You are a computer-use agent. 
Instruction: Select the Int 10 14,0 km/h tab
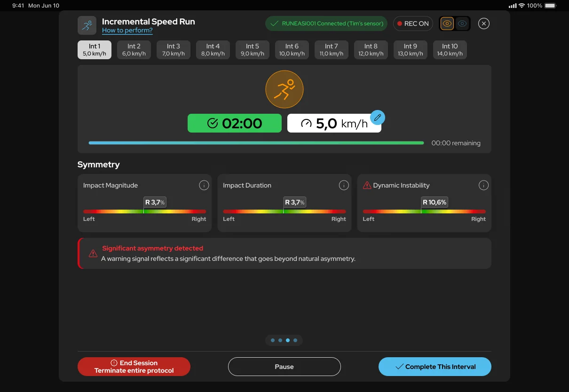coord(450,50)
